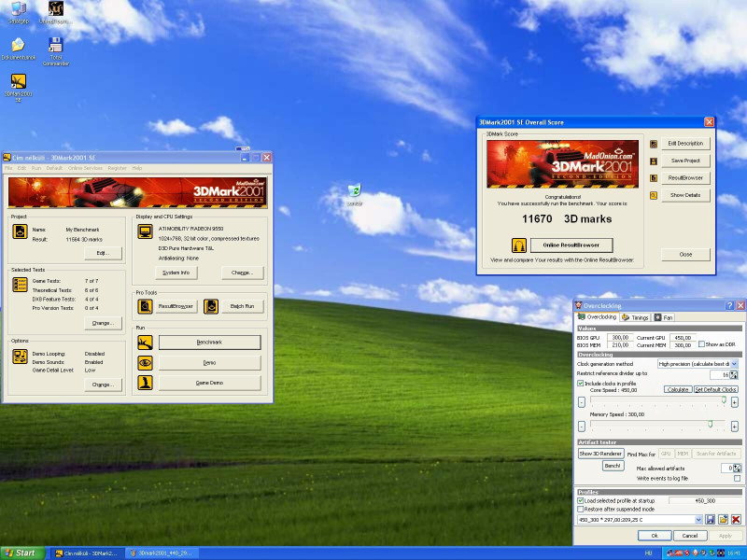Click the help question mark in Overclocking titlebar
747x560 pixels.
(729, 306)
